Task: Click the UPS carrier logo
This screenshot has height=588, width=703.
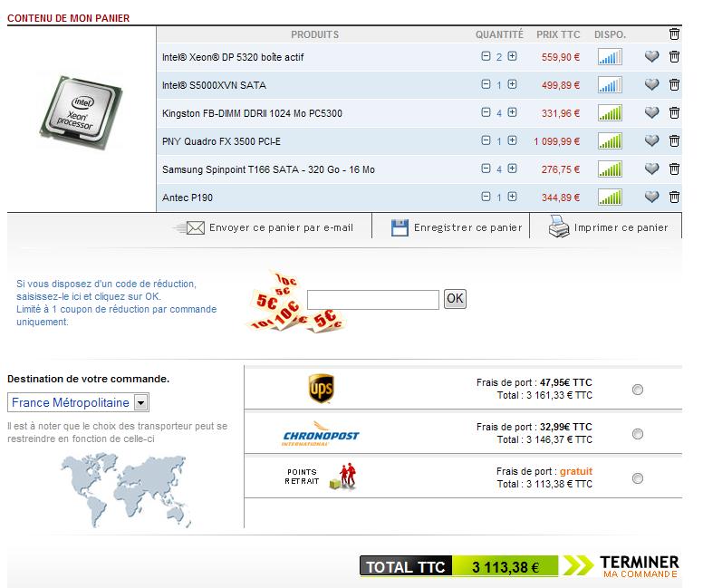Action: [321, 389]
